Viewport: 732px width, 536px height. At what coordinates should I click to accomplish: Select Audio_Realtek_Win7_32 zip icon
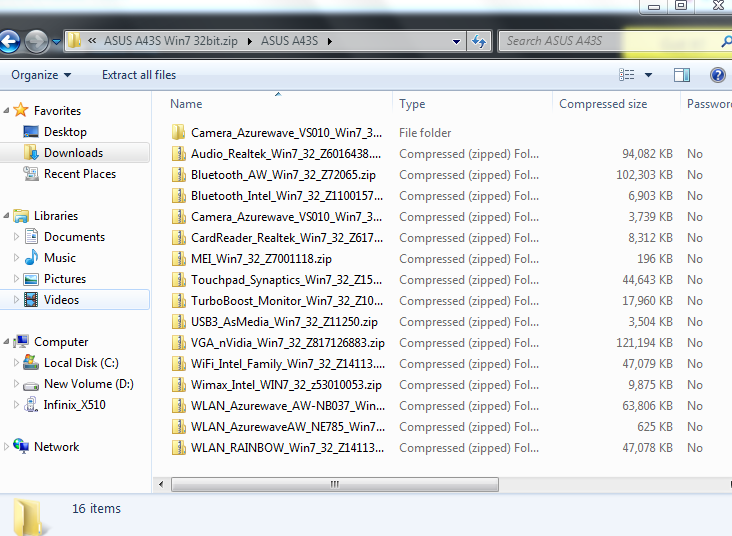(x=178, y=154)
